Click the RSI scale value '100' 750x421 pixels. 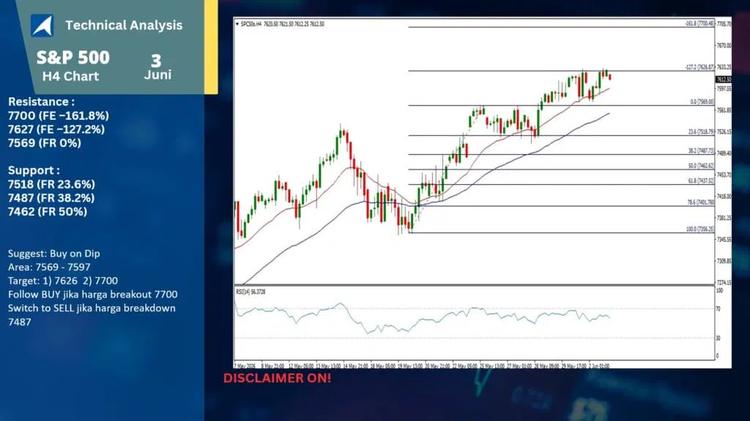pos(719,290)
